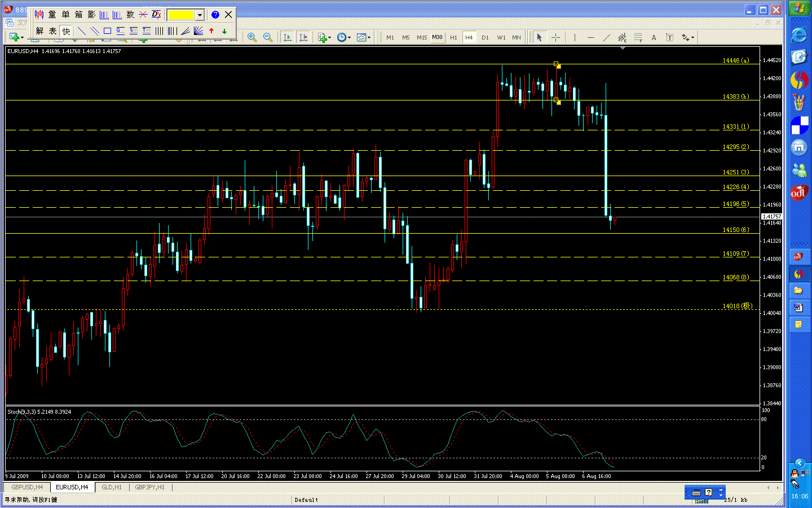Close the floating drawing toolbar
This screenshot has width=812, height=508.
point(228,15)
